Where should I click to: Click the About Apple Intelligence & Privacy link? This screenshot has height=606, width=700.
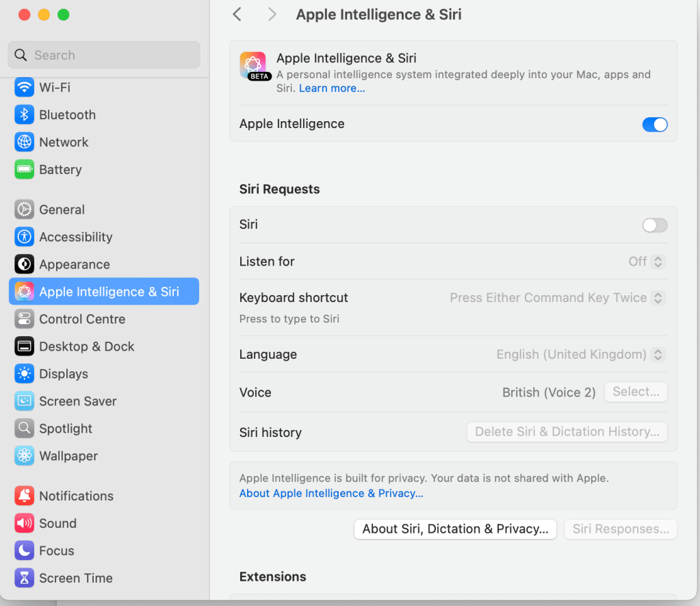coord(331,493)
